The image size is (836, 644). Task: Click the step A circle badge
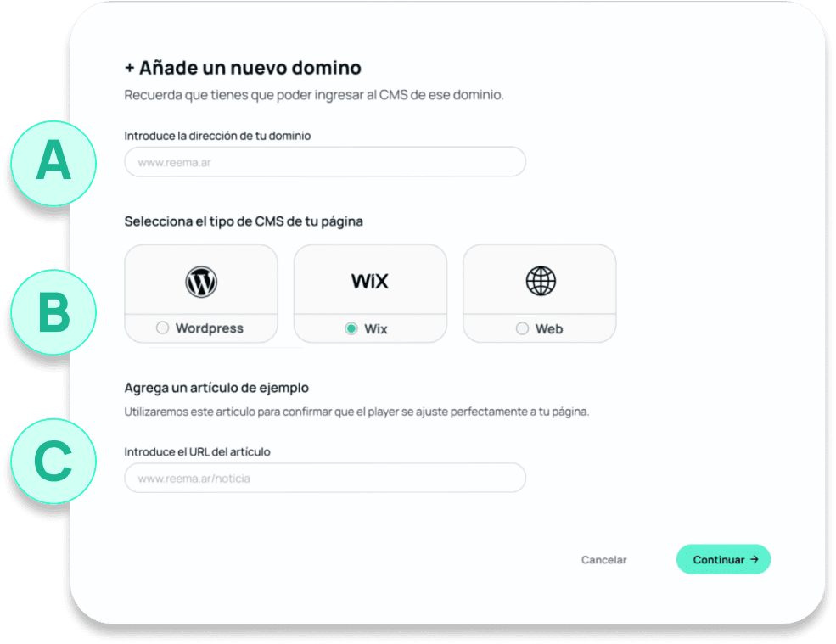[x=53, y=163]
